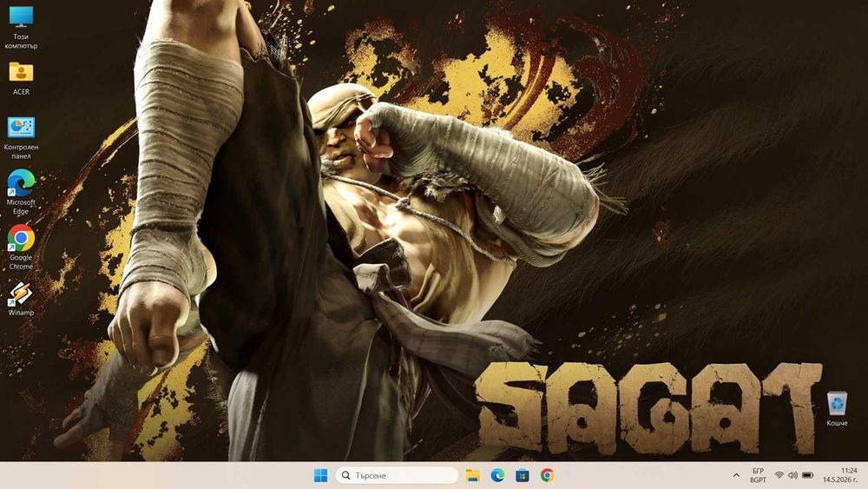The height and width of the screenshot is (489, 868).
Task: Open File Explorer from the taskbar
Action: click(x=472, y=475)
